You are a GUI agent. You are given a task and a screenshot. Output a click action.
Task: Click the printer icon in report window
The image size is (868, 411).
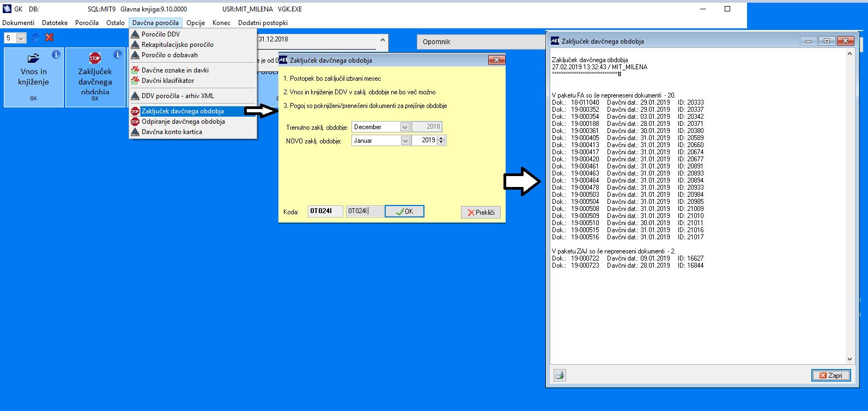pyautogui.click(x=560, y=375)
